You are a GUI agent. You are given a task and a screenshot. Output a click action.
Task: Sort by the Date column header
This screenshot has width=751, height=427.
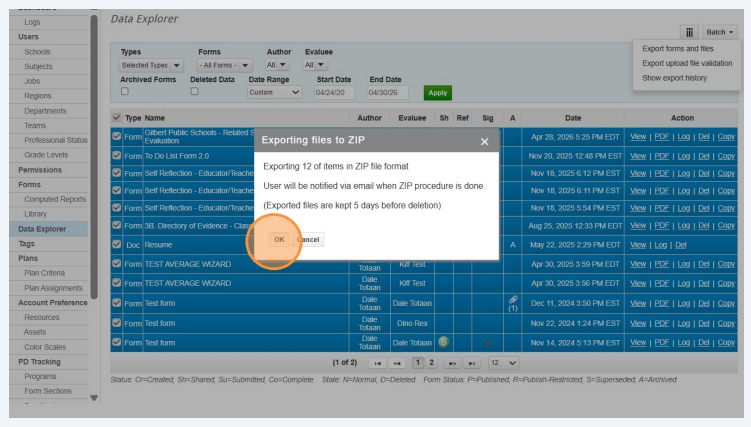pyautogui.click(x=573, y=118)
